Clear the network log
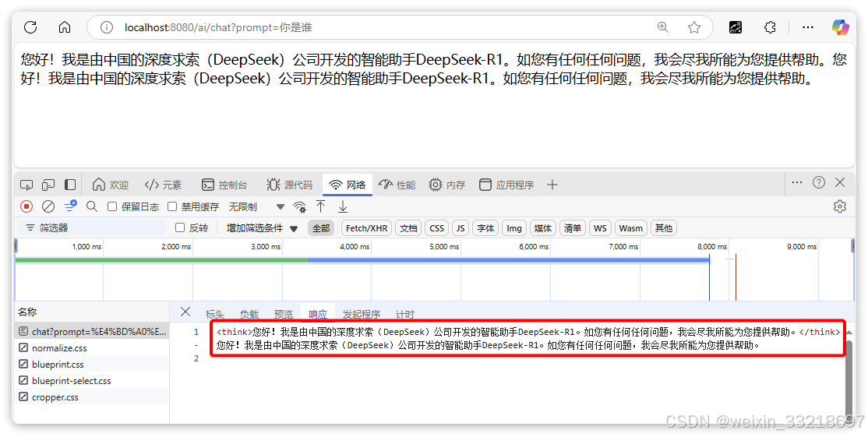 point(48,206)
